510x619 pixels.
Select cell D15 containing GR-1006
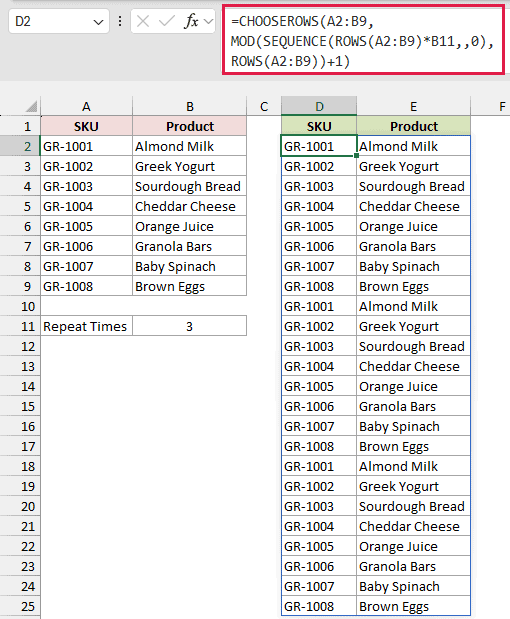click(x=319, y=407)
